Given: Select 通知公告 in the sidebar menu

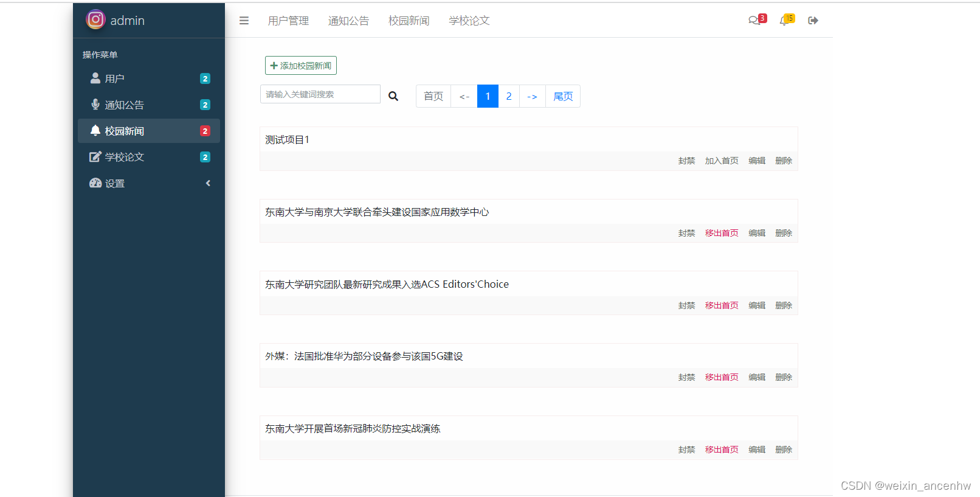Looking at the screenshot, I should (149, 105).
